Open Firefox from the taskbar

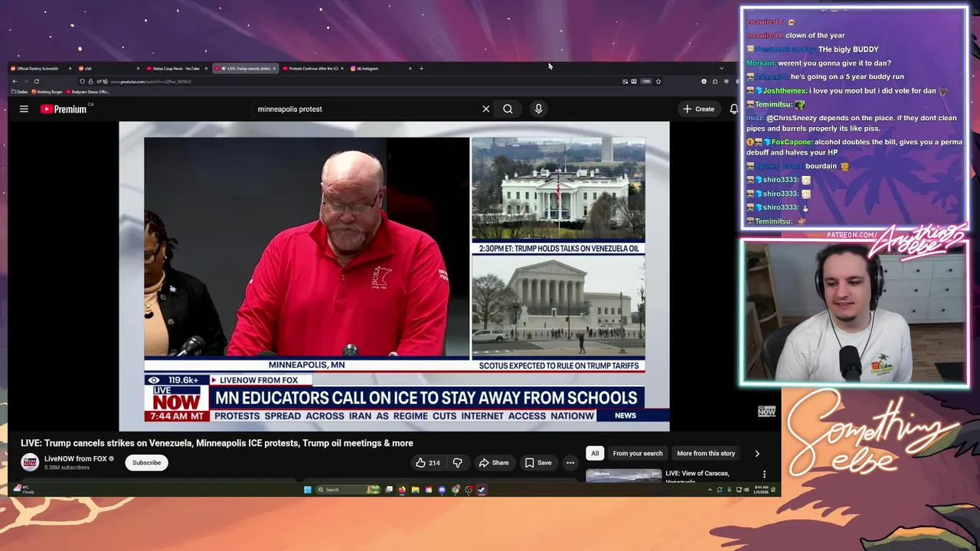pos(402,490)
